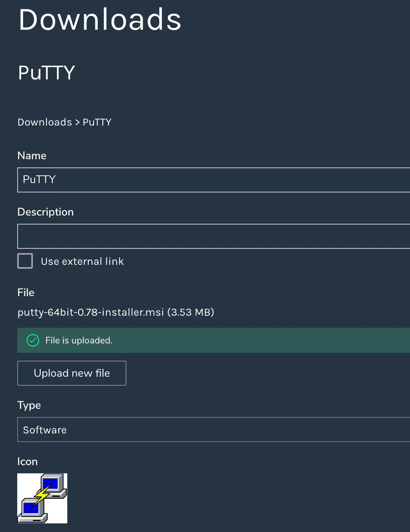Screen dimensions: 410x532
Task: Click the Type field label
Action: click(x=29, y=405)
